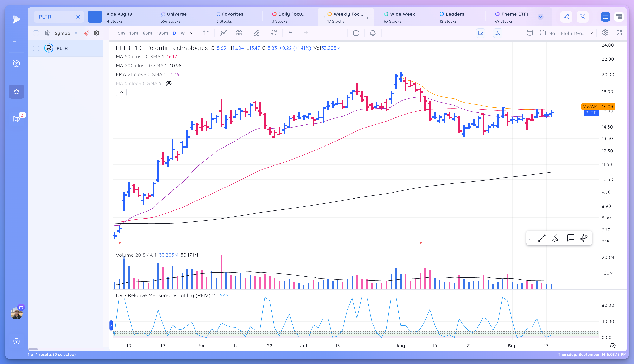This screenshot has width=634, height=364.
Task: Click the share icon button
Action: [566, 17]
